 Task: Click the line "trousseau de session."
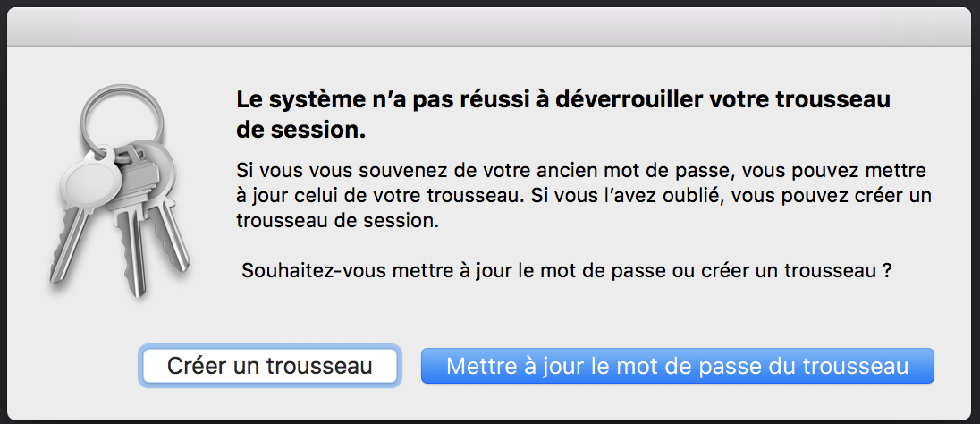click(x=337, y=221)
